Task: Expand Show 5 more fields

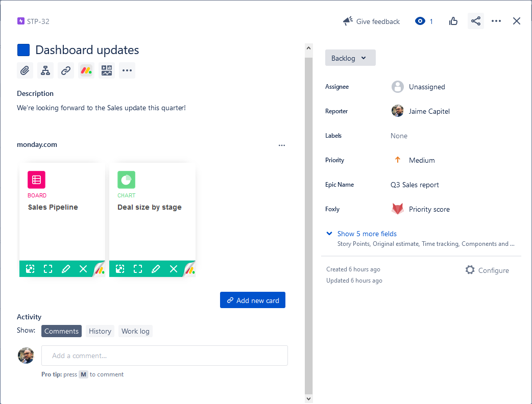Action: 367,234
